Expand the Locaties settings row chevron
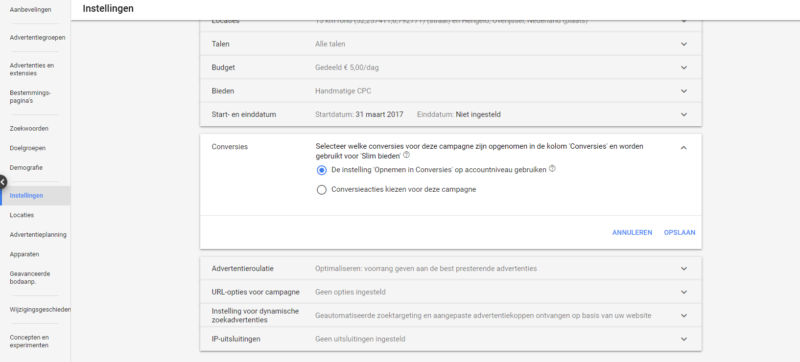The width and height of the screenshot is (800, 362). (684, 21)
